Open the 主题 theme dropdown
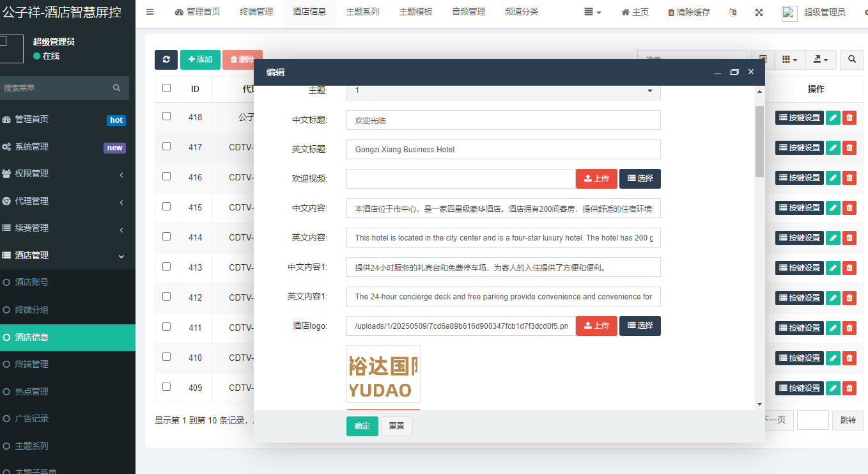The width and height of the screenshot is (868, 474). pyautogui.click(x=503, y=90)
